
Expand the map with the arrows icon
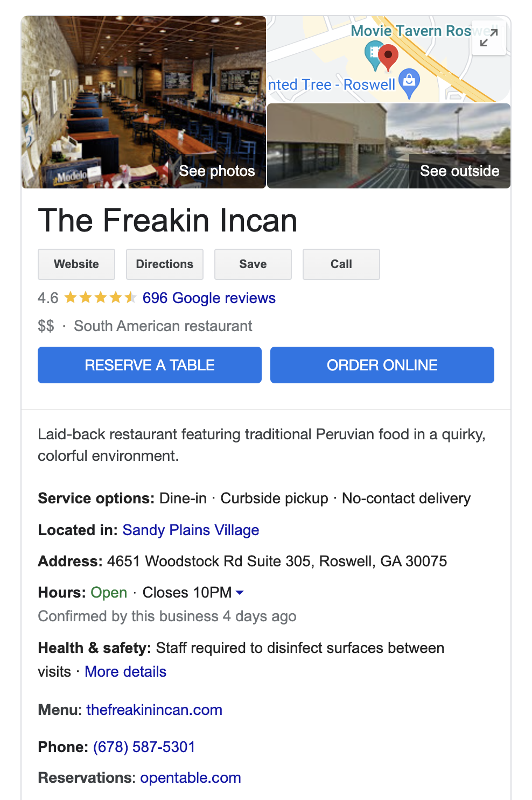tap(489, 38)
